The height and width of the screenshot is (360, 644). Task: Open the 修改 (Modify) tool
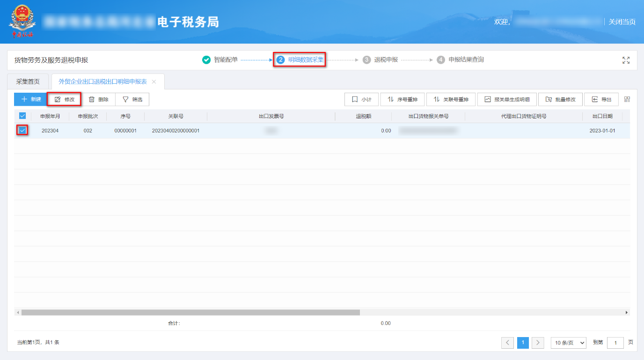click(x=64, y=99)
